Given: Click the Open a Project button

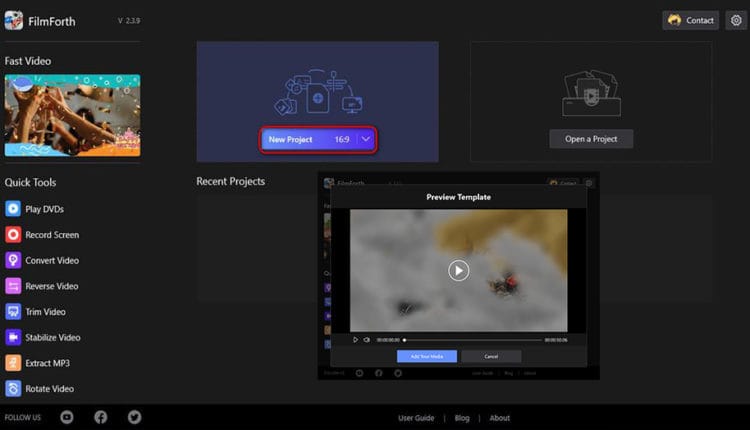Looking at the screenshot, I should click(x=591, y=139).
